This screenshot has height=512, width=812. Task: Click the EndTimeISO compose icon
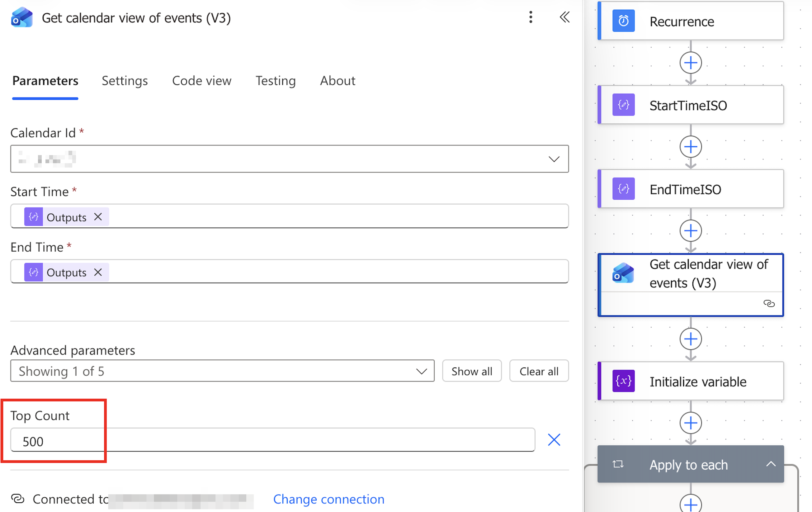623,189
